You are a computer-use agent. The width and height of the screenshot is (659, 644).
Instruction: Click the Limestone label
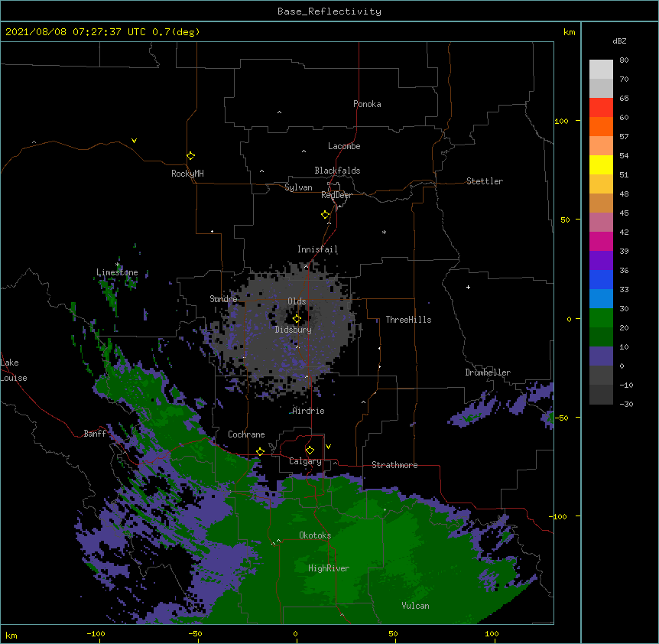(x=117, y=272)
